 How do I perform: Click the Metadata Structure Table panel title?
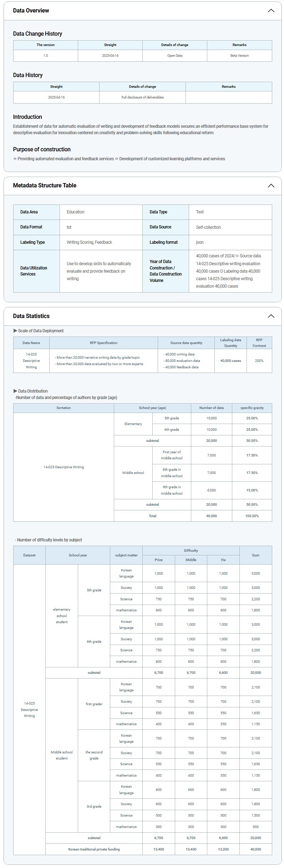(x=45, y=186)
